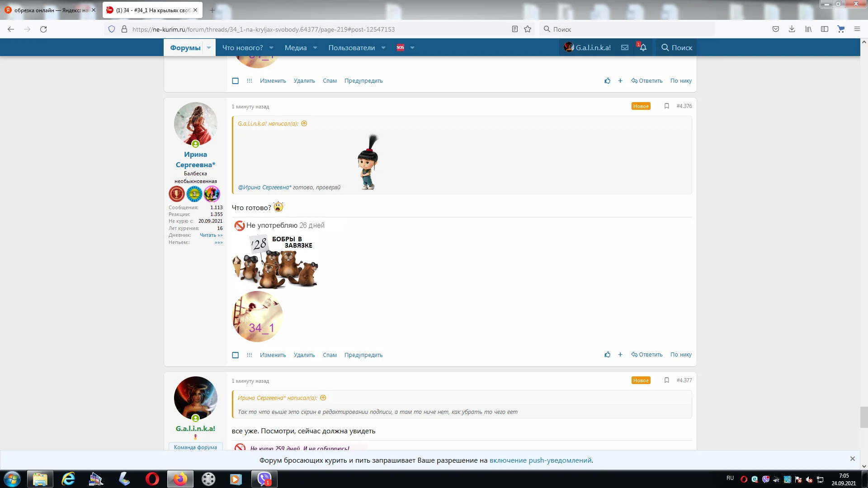The height and width of the screenshot is (488, 868).
Task: Open the G.a.l.i.n.k.a! account dropdown
Action: 588,47
